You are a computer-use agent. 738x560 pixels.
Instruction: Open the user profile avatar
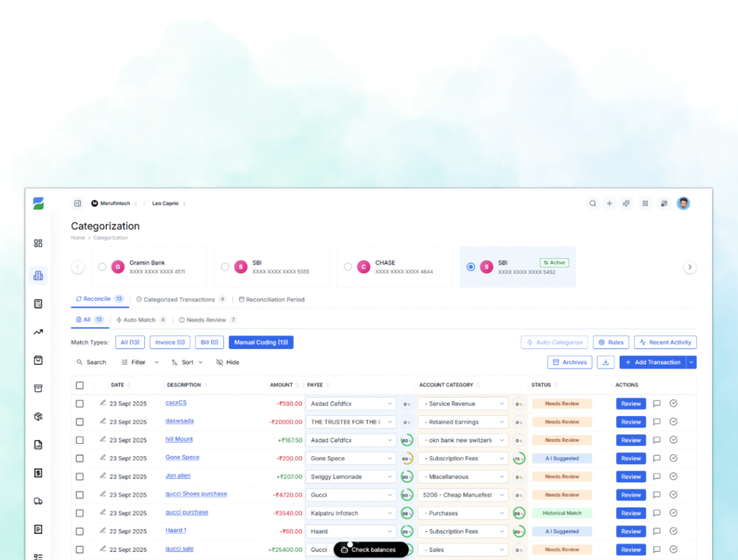(x=683, y=203)
